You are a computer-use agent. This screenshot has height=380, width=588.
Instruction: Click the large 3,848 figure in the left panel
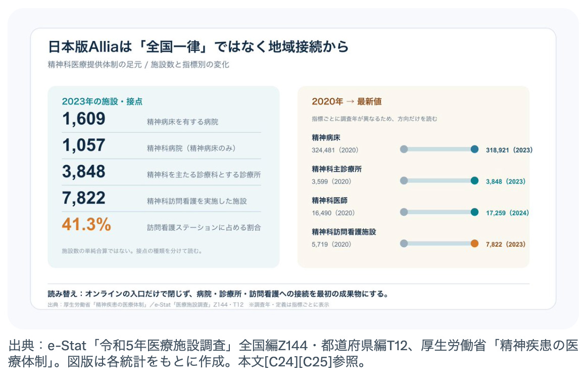tap(84, 171)
